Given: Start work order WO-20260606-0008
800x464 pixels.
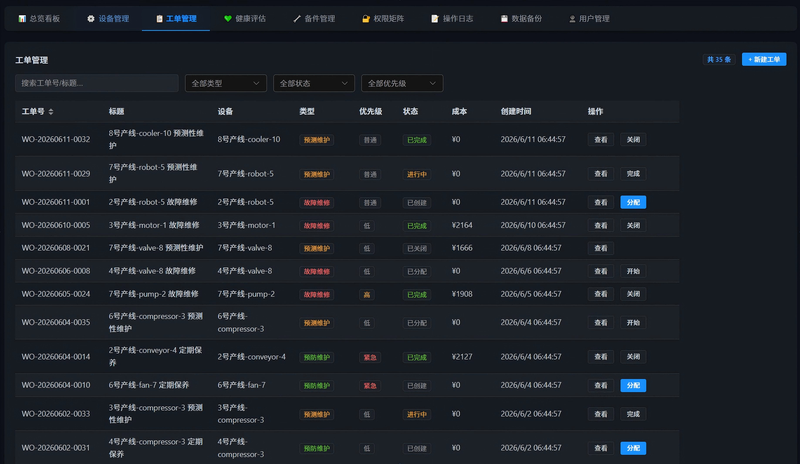Looking at the screenshot, I should point(633,272).
